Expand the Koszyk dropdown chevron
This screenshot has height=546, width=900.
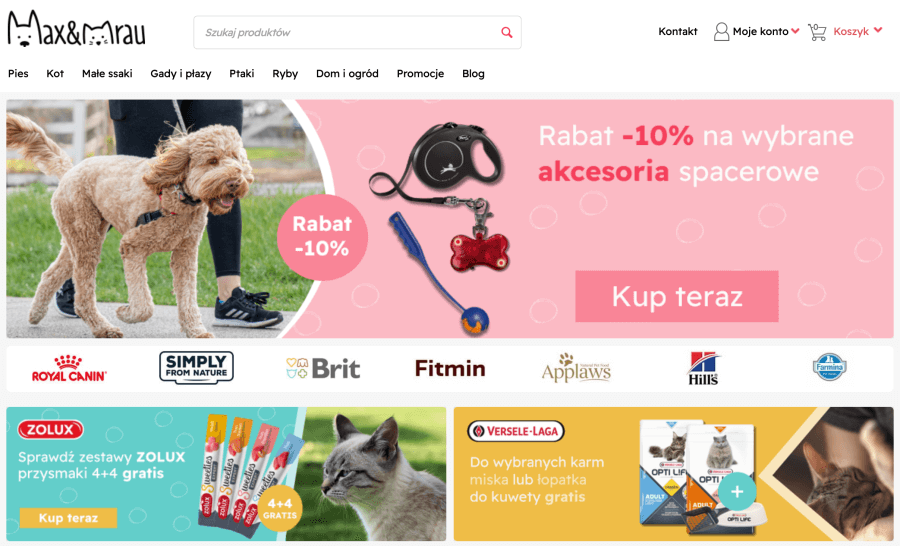pyautogui.click(x=878, y=30)
